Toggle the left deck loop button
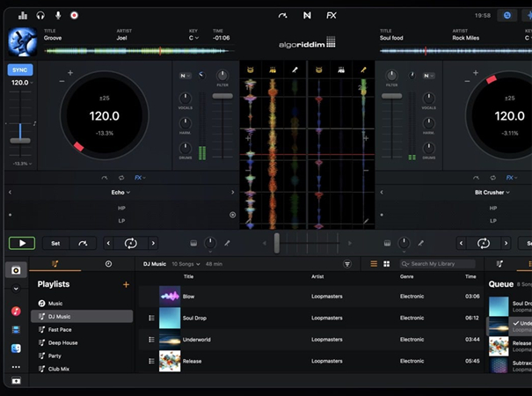Screen dimensions: 532x396 click(x=131, y=243)
